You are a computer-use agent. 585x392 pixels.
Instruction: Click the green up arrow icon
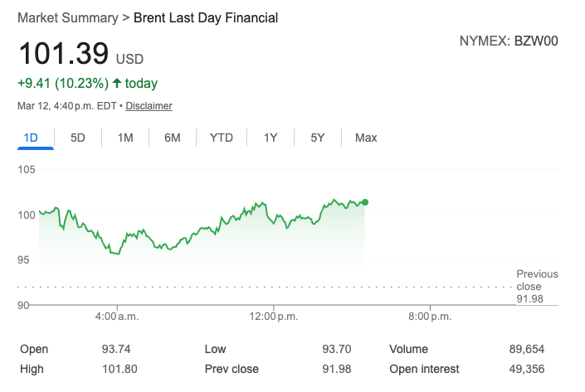click(x=117, y=83)
